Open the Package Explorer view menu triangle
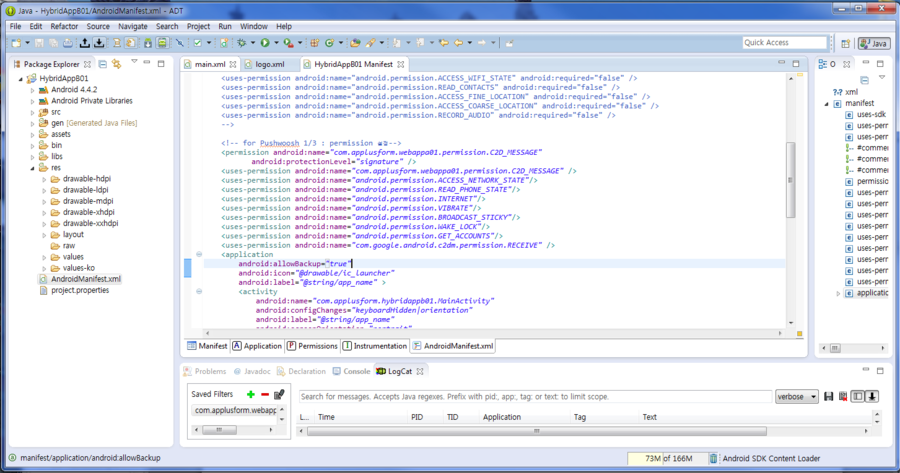The image size is (900, 473). pos(134,62)
